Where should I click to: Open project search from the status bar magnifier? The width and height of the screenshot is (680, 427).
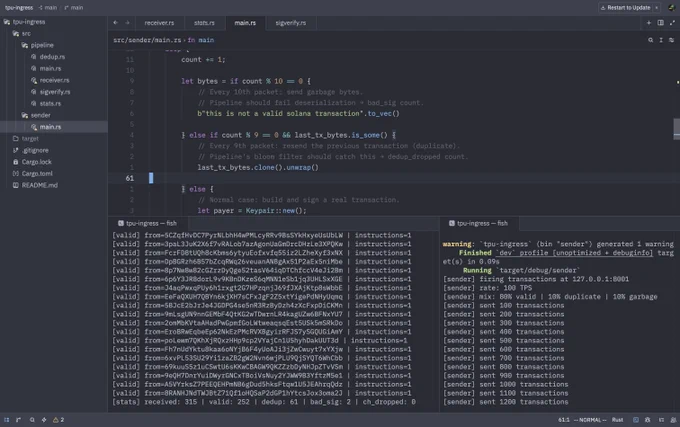point(32,420)
